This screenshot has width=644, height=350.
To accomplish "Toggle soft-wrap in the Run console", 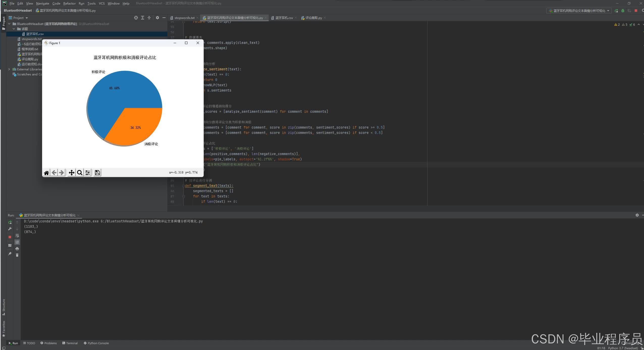I will pos(17,236).
